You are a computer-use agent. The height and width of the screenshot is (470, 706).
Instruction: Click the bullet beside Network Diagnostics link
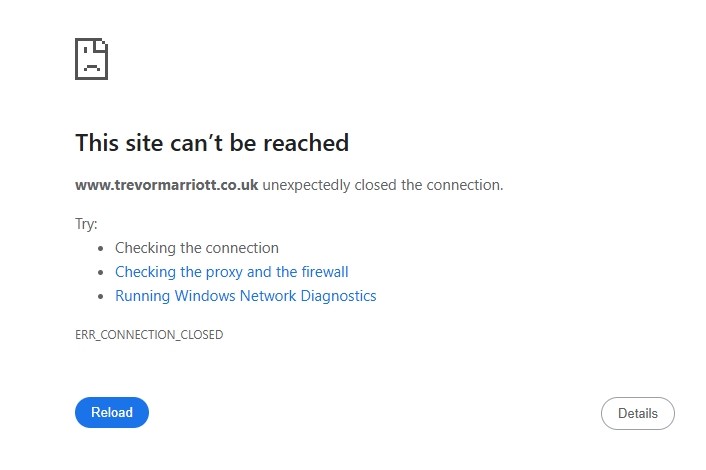(101, 297)
